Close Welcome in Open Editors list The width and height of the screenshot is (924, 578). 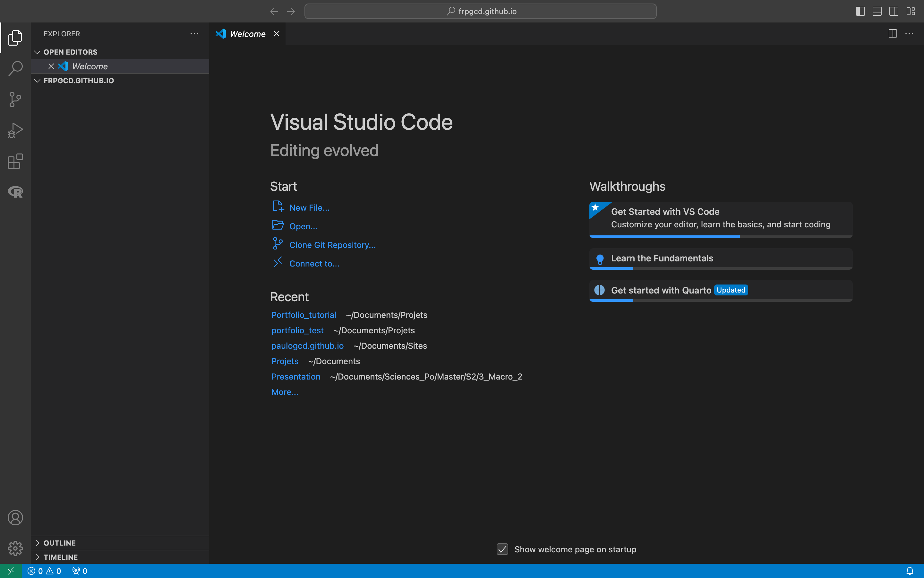coord(51,66)
